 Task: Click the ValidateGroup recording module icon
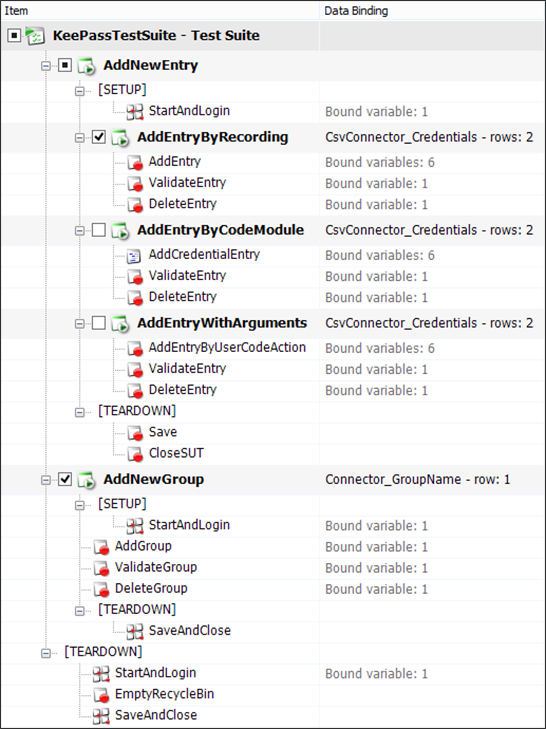(x=100, y=568)
